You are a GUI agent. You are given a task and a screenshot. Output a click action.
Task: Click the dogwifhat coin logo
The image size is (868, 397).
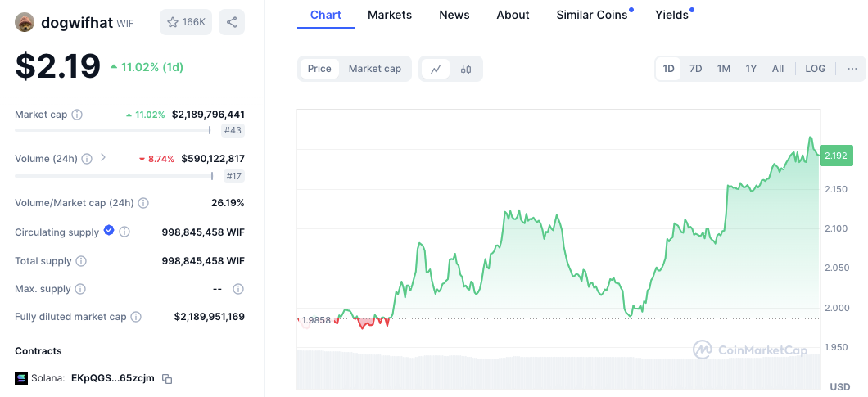tap(25, 23)
